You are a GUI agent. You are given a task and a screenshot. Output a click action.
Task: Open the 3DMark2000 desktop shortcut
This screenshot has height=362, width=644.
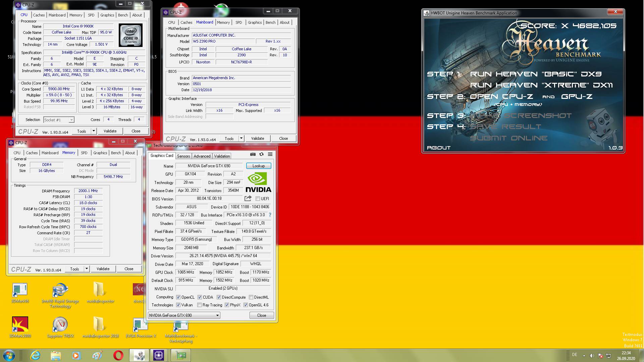pyautogui.click(x=20, y=327)
